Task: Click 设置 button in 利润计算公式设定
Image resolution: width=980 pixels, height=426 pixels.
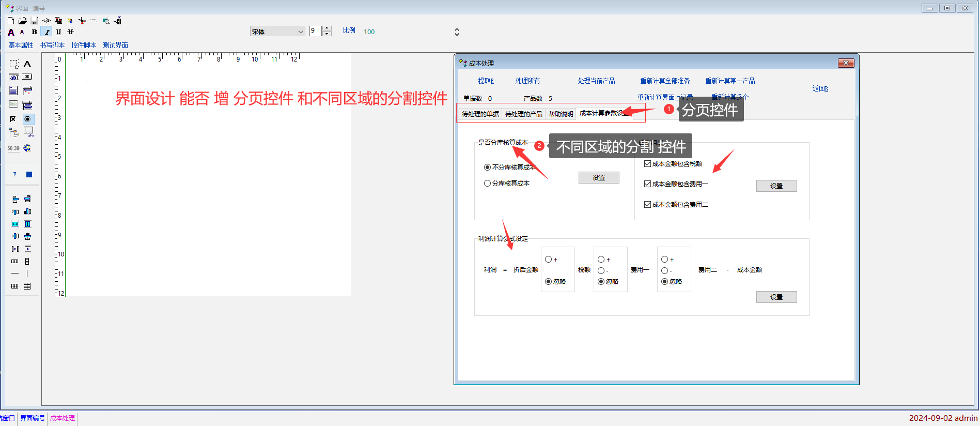Action: click(x=776, y=297)
